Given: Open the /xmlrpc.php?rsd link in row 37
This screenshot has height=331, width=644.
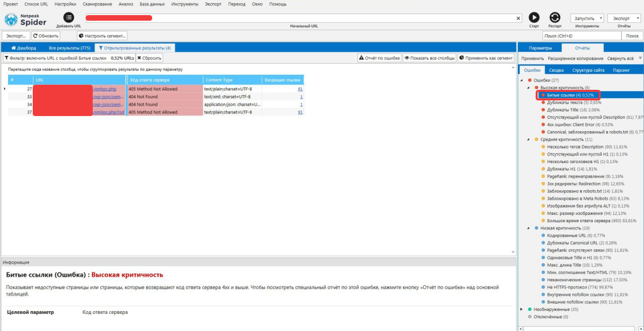Looking at the screenshot, I should (108, 112).
